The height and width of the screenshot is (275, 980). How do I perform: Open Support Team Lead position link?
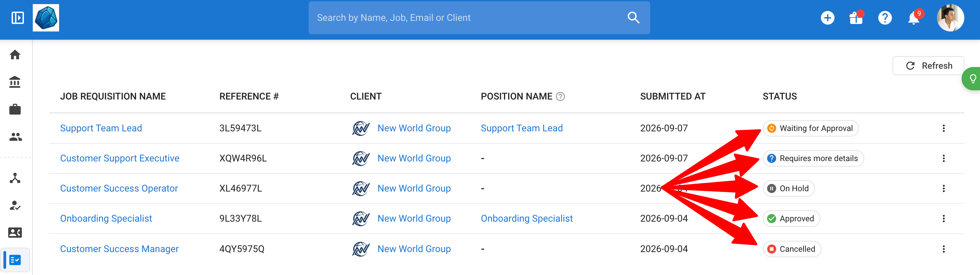(x=521, y=128)
